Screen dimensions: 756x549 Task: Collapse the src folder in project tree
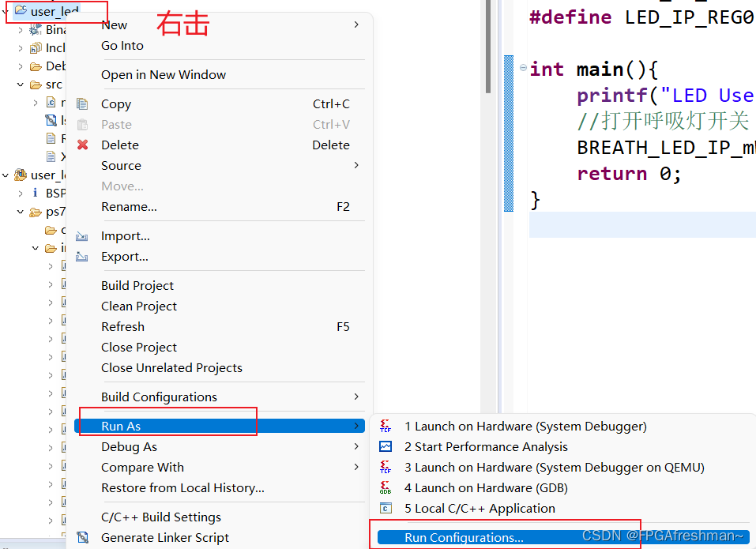(x=21, y=85)
